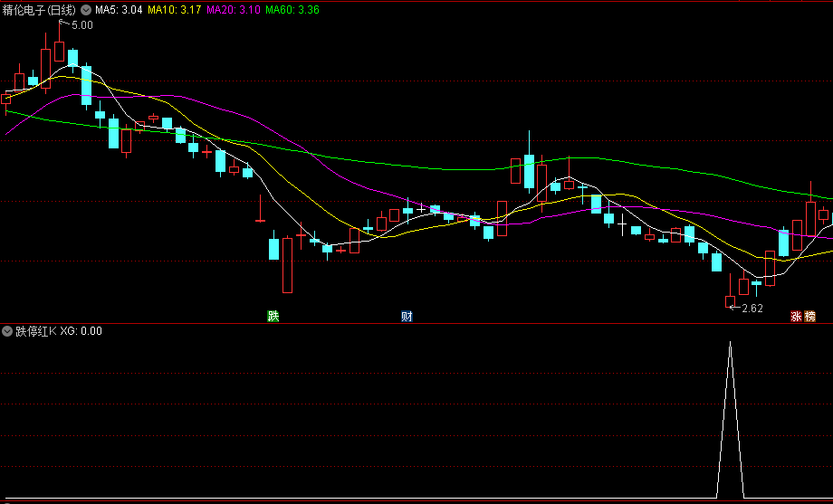Click the MA20: 3.10 label
Screen dimensions: 833x504
click(x=234, y=10)
